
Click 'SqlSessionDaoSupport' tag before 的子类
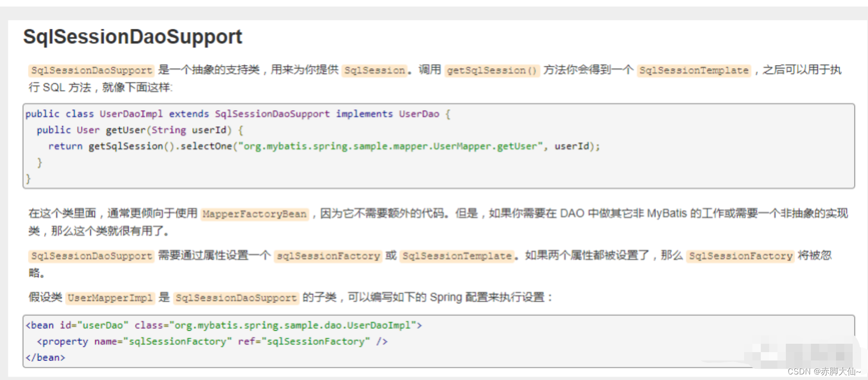tap(236, 298)
